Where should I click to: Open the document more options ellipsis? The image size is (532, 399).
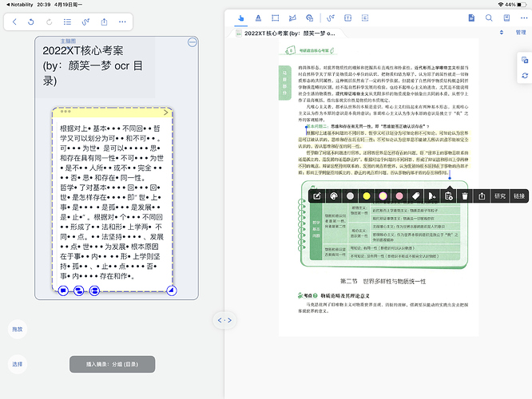(x=524, y=17)
